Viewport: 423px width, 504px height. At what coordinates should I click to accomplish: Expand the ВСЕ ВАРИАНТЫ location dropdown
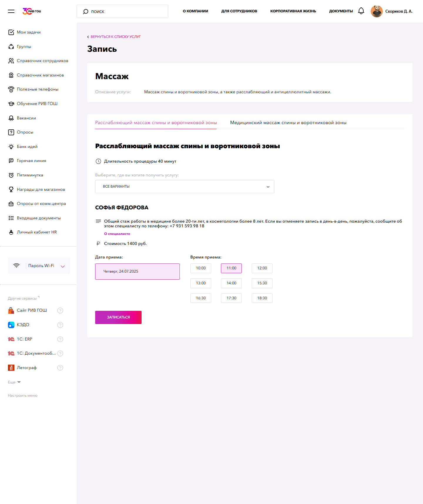[185, 186]
